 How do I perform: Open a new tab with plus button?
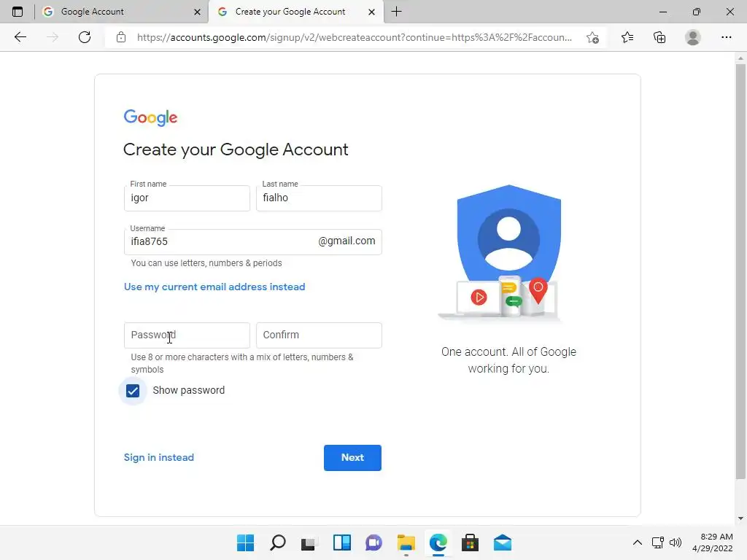396,12
